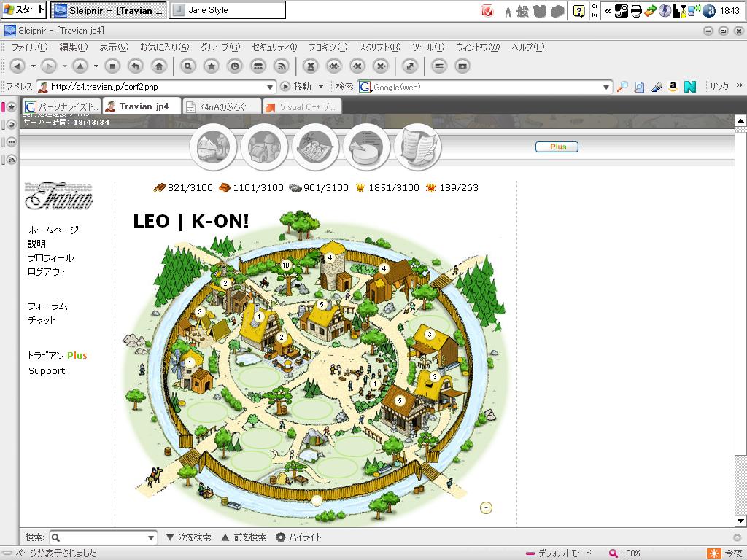Open history with the clock toolbar button

pos(234,66)
